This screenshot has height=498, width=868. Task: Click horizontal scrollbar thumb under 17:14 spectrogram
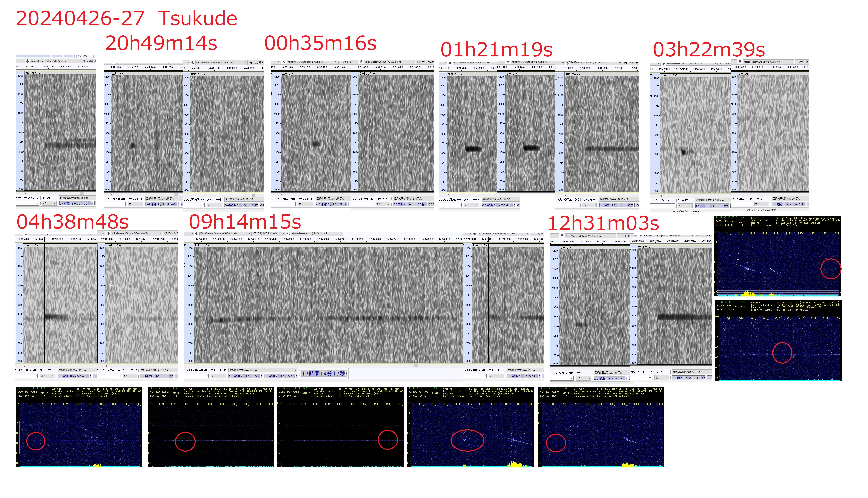click(x=415, y=366)
